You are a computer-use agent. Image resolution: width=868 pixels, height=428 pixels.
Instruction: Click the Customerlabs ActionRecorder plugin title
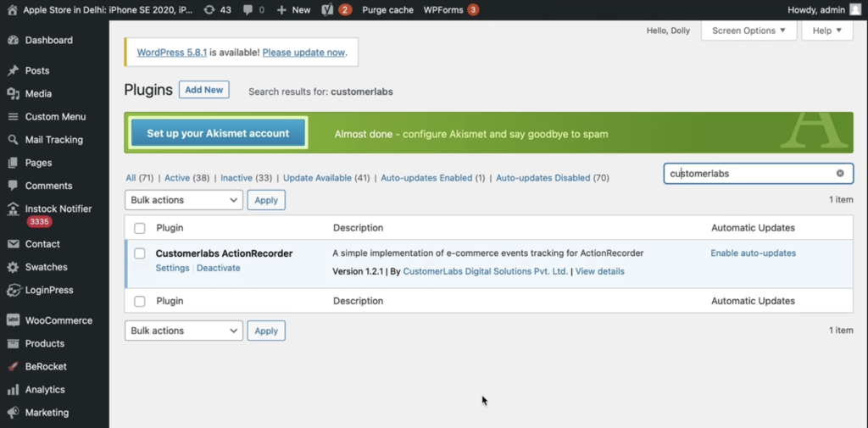[224, 253]
